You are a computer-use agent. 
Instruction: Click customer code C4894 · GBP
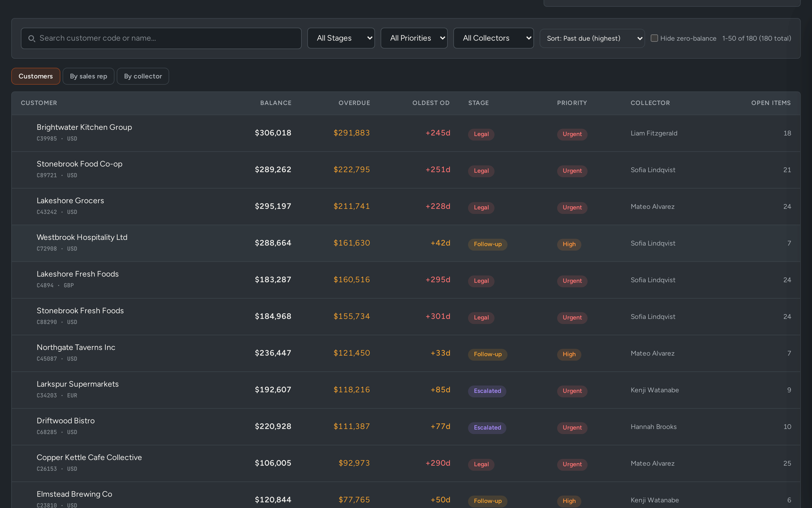click(55, 285)
